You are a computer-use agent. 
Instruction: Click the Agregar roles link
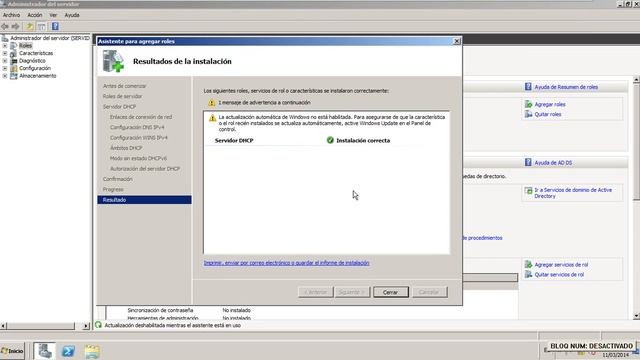point(550,104)
